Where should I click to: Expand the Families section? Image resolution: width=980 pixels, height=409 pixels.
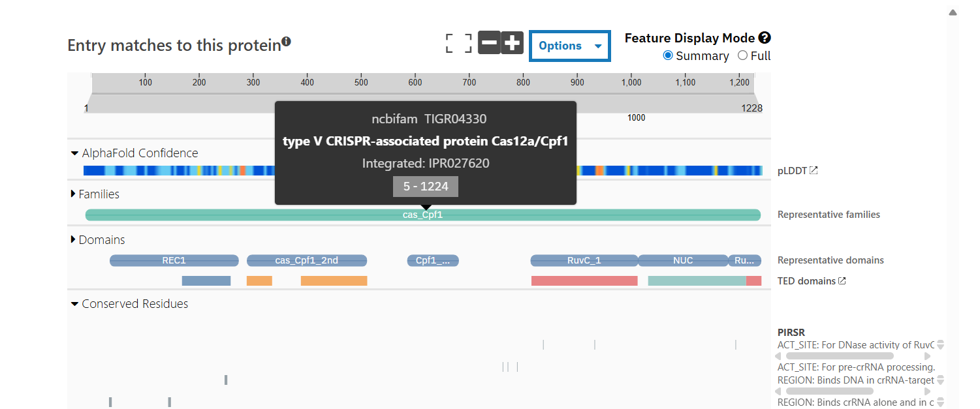pyautogui.click(x=74, y=194)
